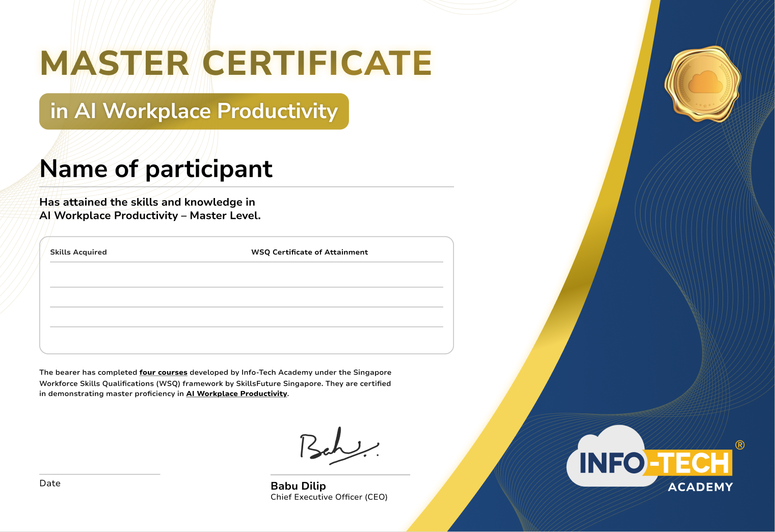
Task: Select the gold 'in AI Workplace Productivity' badge
Action: 194,110
